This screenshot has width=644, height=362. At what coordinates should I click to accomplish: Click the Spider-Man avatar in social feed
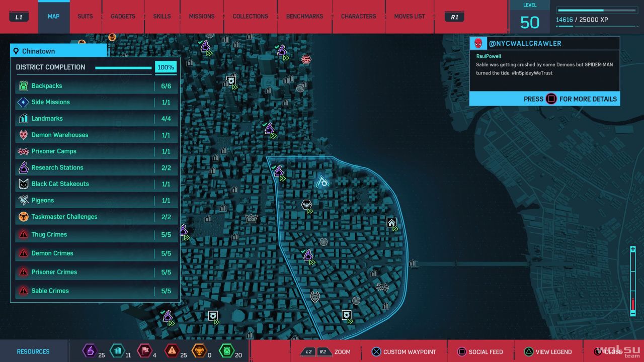click(x=477, y=43)
